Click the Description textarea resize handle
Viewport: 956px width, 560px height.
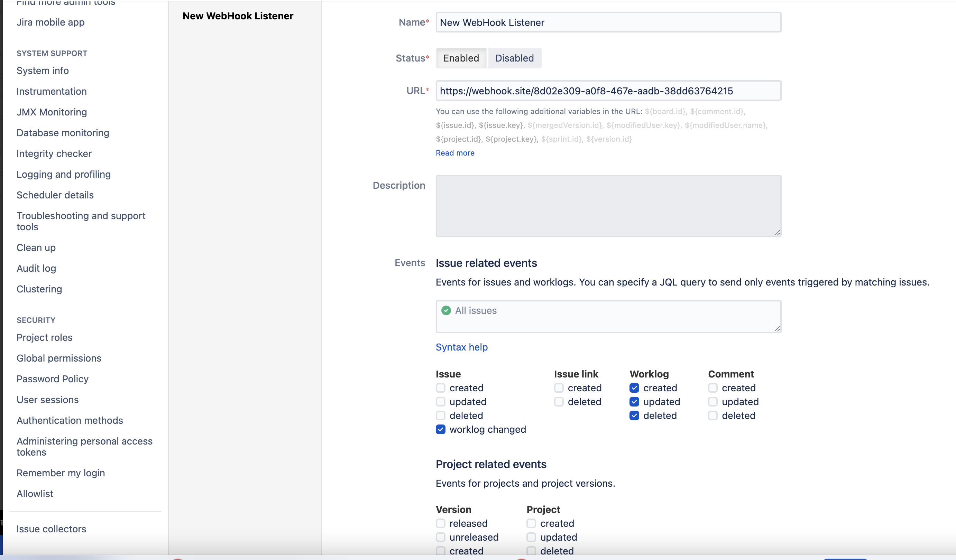point(776,233)
